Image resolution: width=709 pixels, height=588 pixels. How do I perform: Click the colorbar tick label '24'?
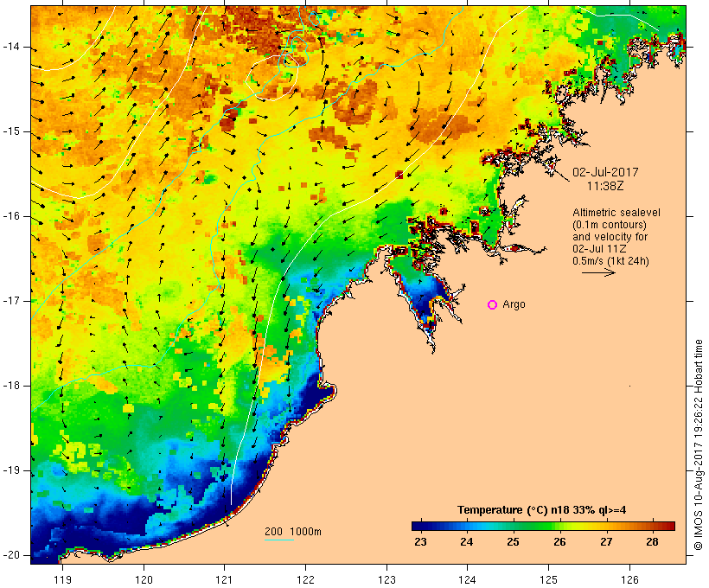coord(467,542)
